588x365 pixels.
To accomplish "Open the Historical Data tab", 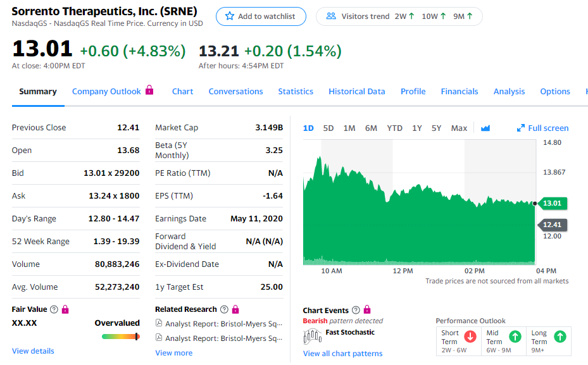I will pos(357,92).
